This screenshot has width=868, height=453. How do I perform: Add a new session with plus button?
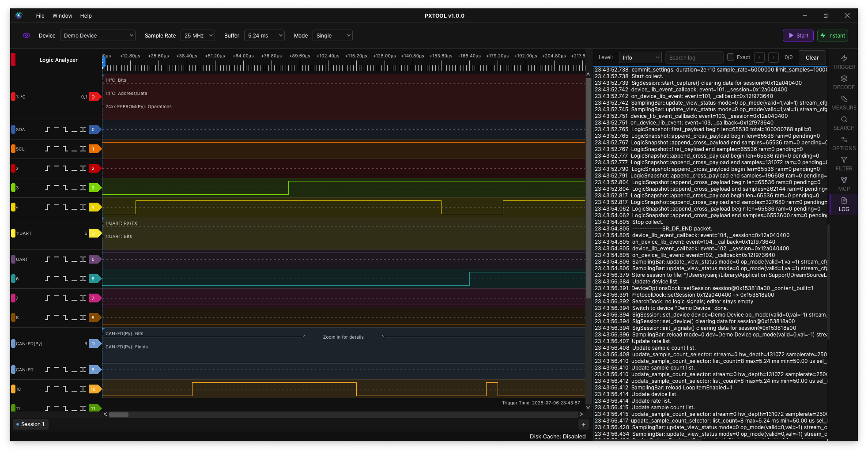(x=583, y=424)
